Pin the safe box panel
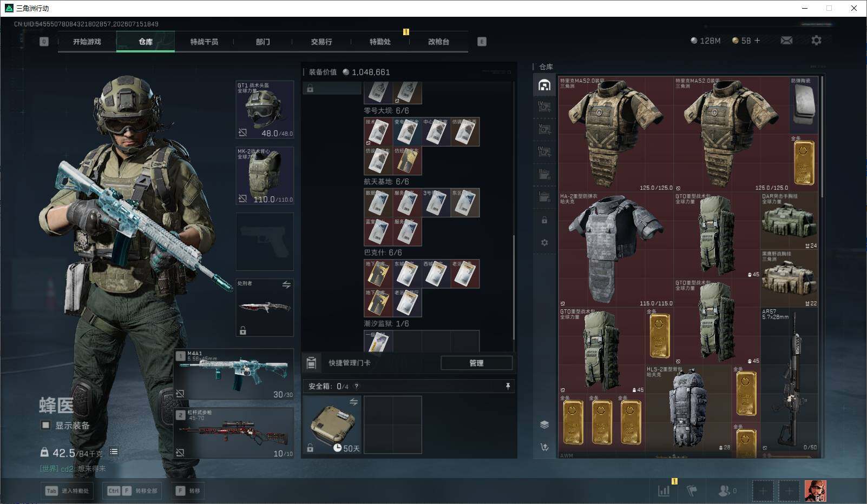The image size is (867, 504). click(x=508, y=386)
